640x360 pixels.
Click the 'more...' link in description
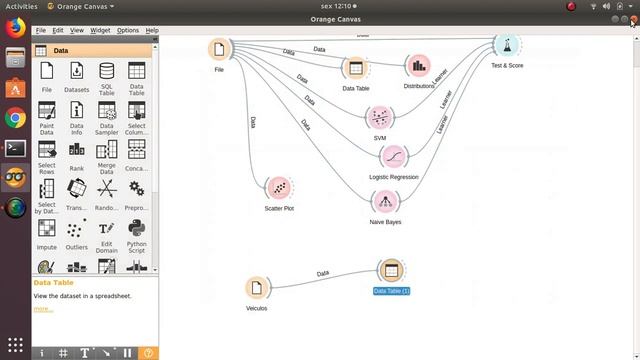(x=43, y=309)
